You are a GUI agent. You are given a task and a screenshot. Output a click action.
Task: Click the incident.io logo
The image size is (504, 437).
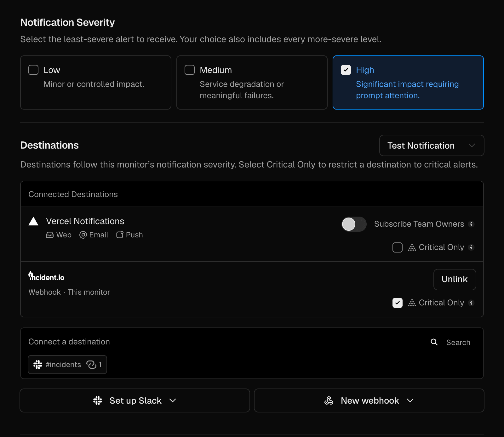click(46, 276)
